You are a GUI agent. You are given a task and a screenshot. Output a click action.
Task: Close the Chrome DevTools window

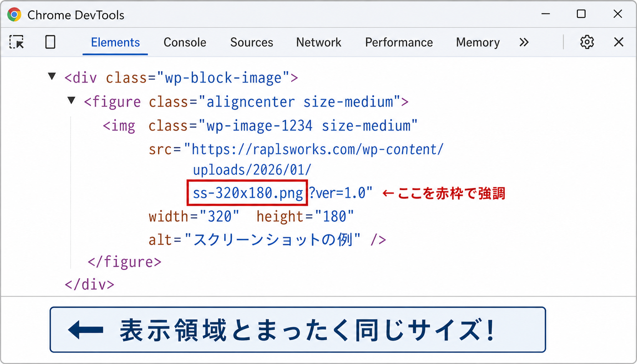click(617, 14)
